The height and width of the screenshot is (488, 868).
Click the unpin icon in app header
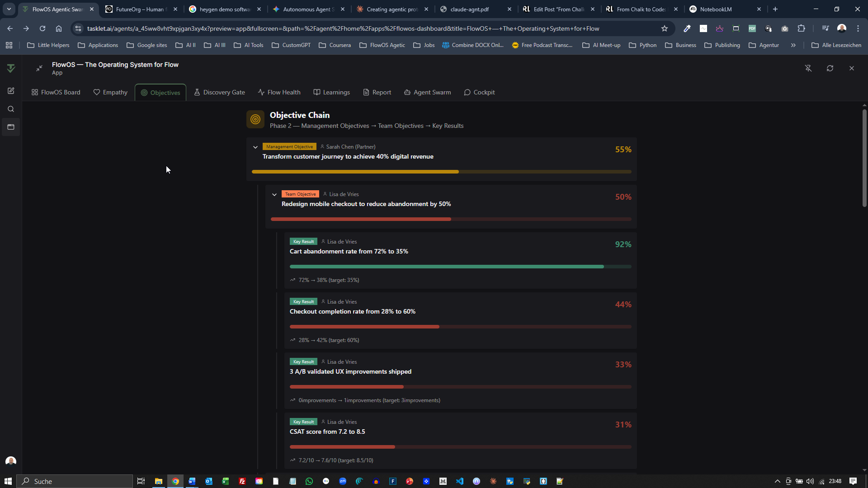click(x=808, y=68)
